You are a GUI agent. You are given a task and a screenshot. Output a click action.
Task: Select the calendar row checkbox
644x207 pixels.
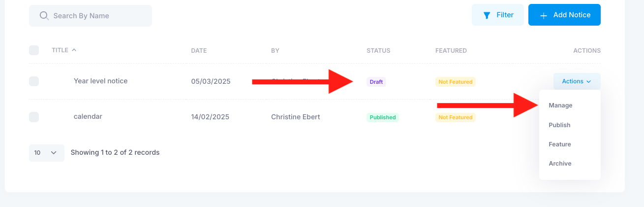tap(34, 117)
